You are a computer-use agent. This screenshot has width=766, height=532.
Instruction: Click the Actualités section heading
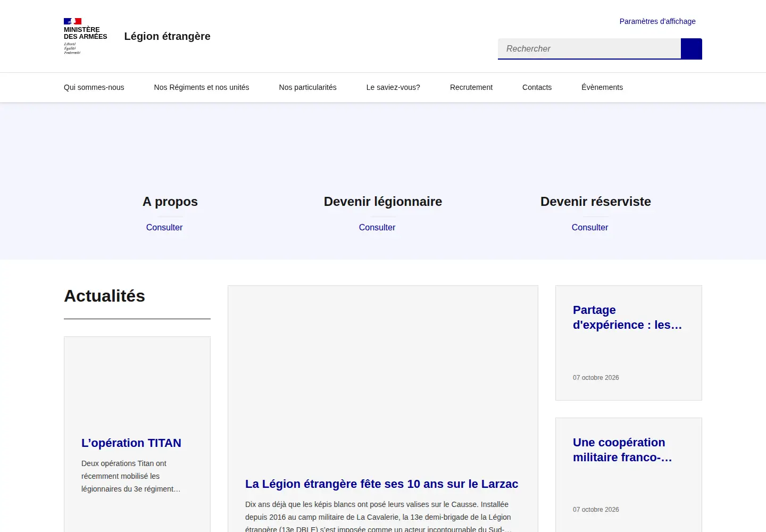click(105, 296)
